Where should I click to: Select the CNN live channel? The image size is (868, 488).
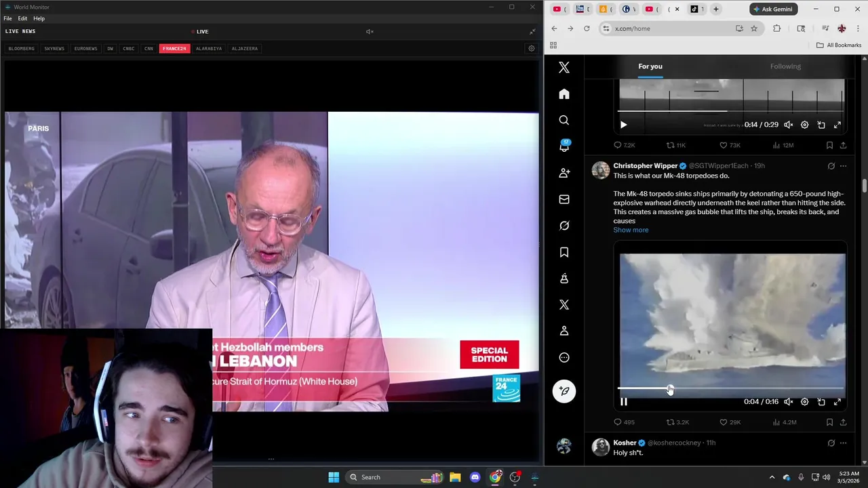point(149,48)
